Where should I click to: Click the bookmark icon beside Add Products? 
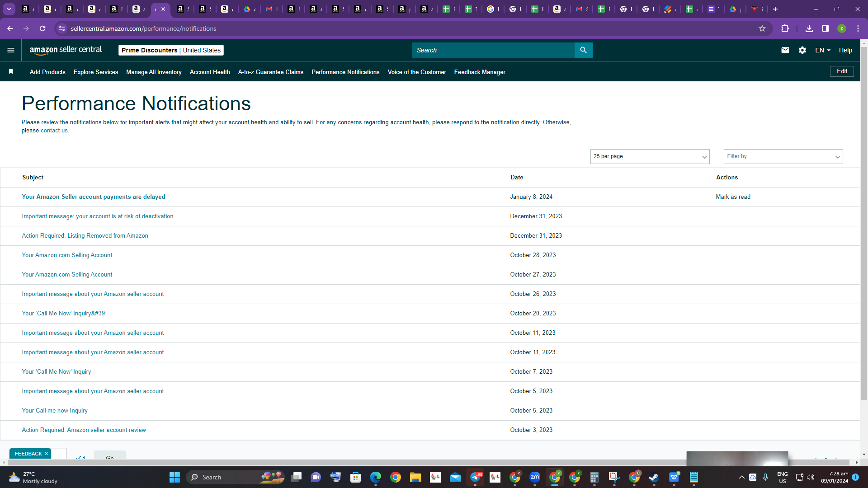[x=11, y=71]
